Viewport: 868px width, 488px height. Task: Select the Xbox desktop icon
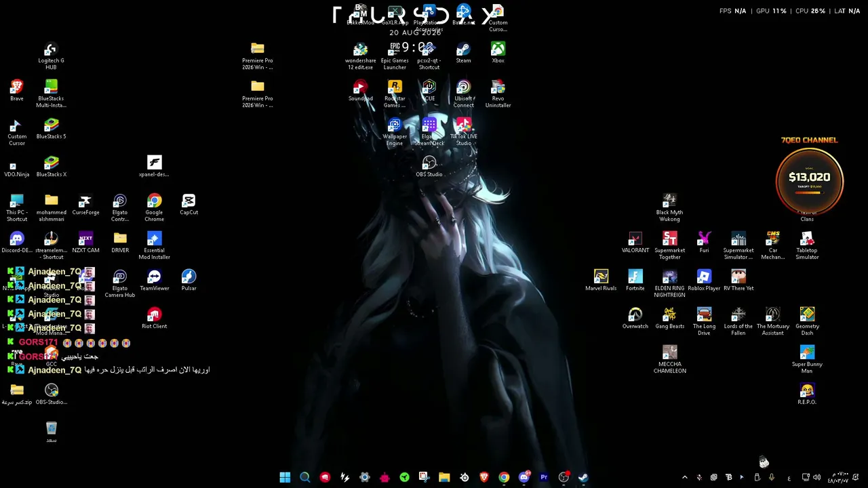(498, 53)
